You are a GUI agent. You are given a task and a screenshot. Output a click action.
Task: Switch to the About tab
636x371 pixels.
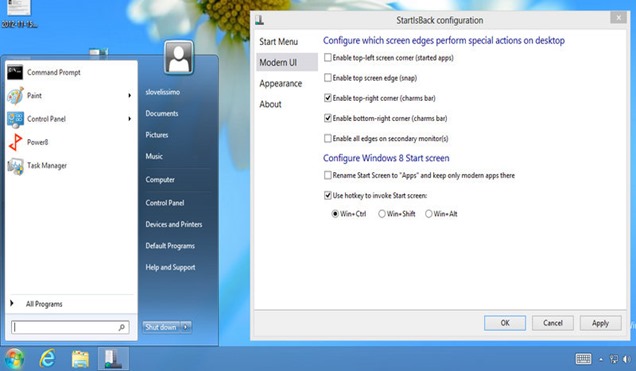pyautogui.click(x=271, y=104)
